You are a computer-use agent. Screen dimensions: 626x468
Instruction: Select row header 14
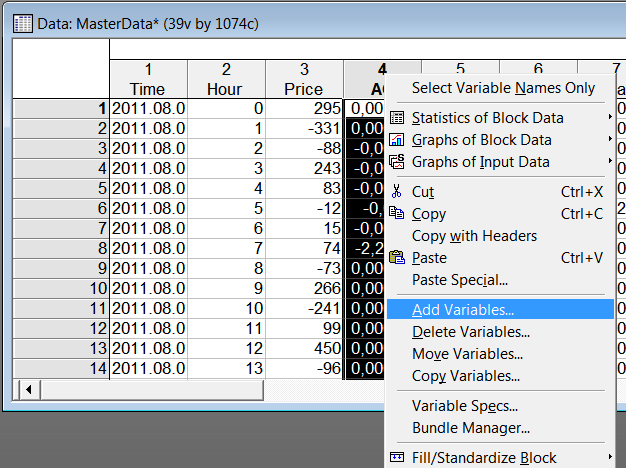(61, 368)
